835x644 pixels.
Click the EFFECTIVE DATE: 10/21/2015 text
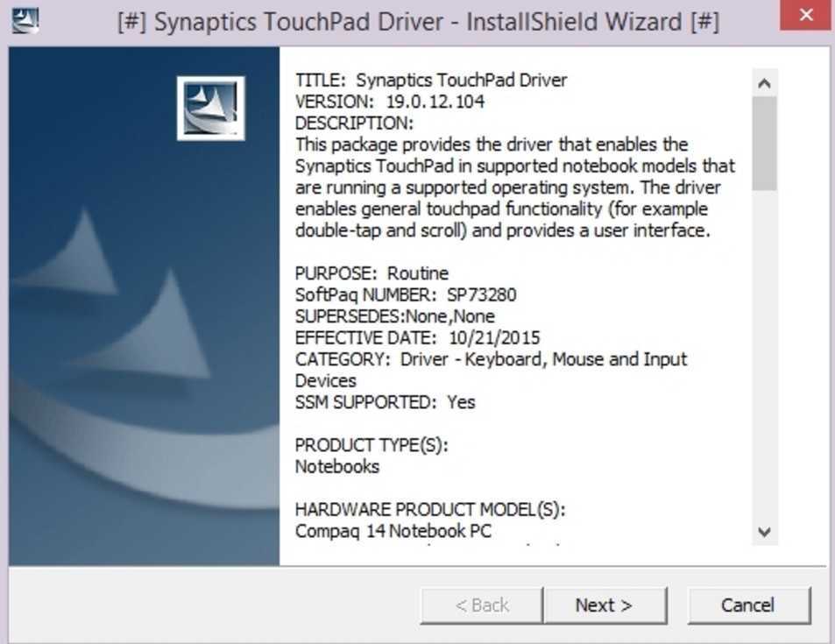(417, 337)
